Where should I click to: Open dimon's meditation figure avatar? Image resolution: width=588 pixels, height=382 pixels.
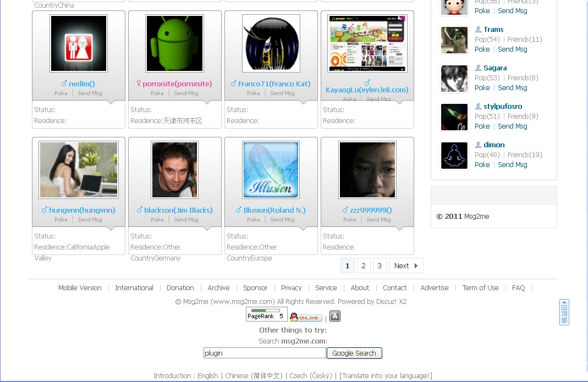tap(454, 156)
